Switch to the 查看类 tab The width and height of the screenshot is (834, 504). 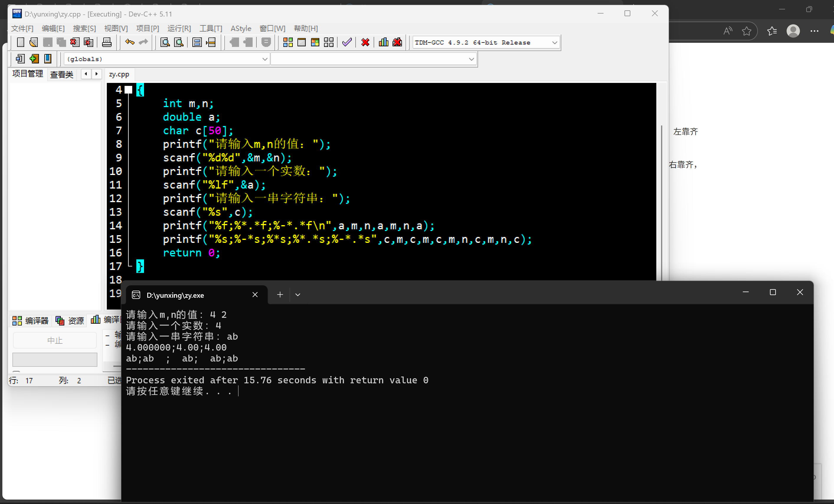pyautogui.click(x=62, y=74)
